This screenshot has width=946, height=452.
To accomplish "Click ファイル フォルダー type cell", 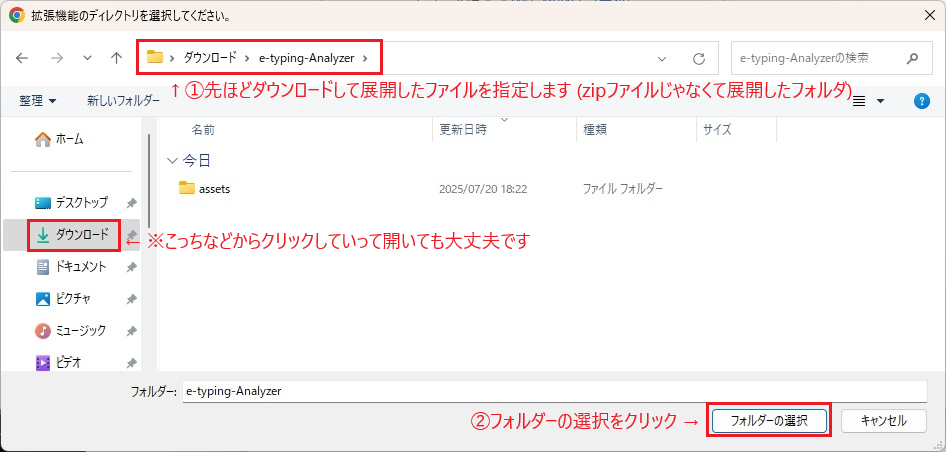I will (623, 189).
